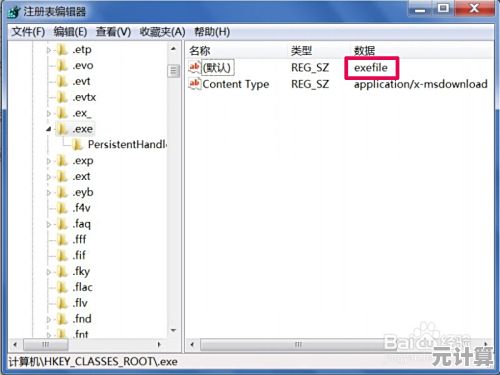The width and height of the screenshot is (500, 375).
Task: Click the registry editor title bar icon
Action: (14, 12)
